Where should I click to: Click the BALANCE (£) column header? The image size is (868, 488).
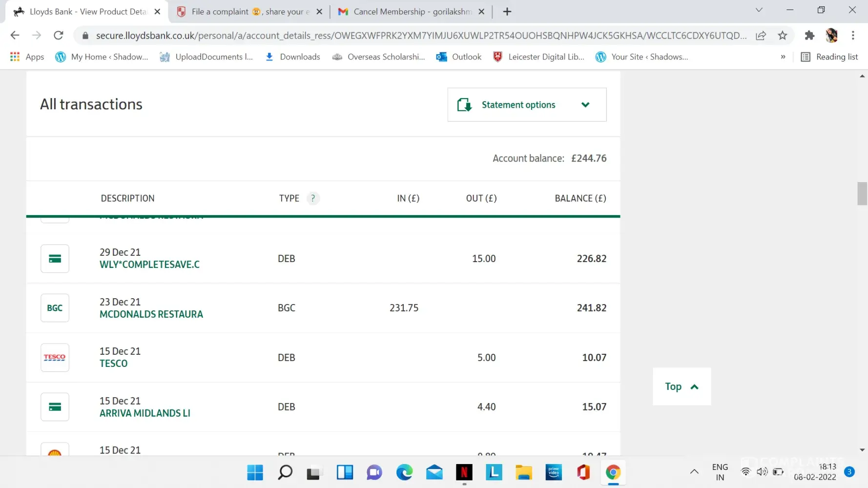pyautogui.click(x=580, y=198)
